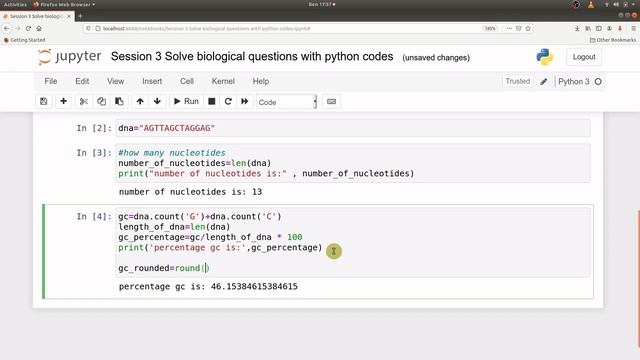Save notebook with the floppy disk icon
Screen dimensions: 640x360
(44, 102)
